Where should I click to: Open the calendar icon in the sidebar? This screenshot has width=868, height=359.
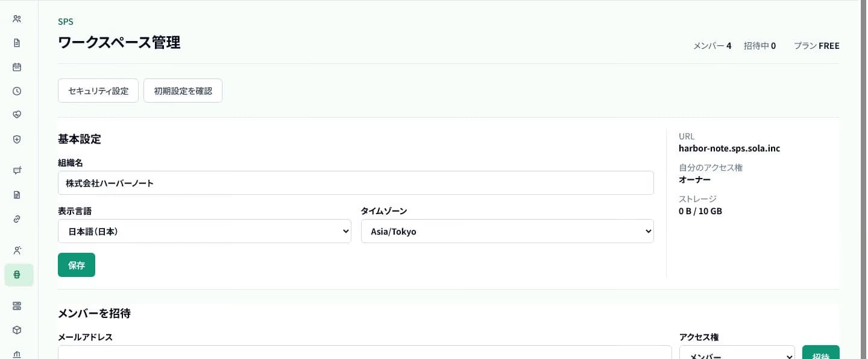(17, 67)
